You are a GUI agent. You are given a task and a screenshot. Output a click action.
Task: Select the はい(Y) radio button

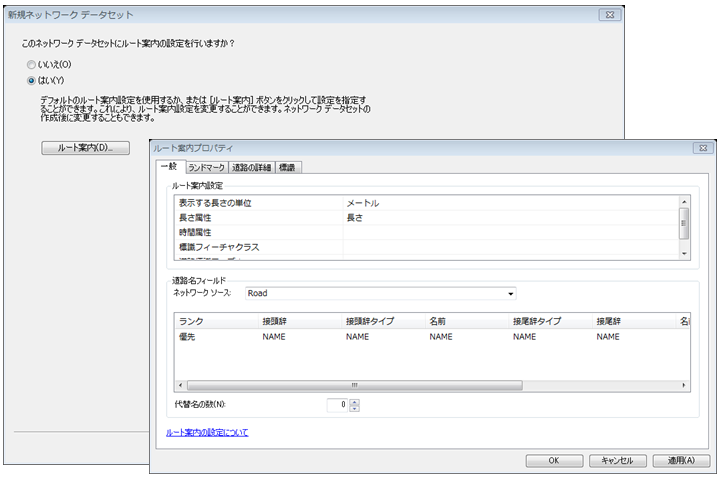[x=32, y=79]
